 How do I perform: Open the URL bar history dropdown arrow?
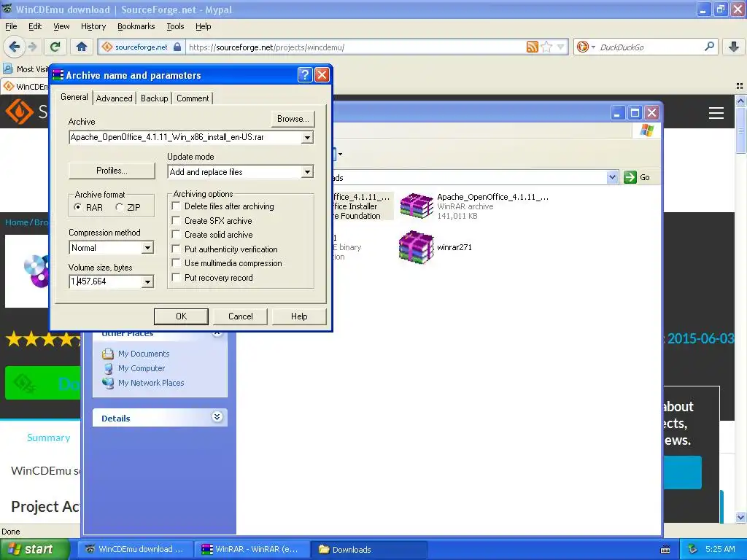pyautogui.click(x=561, y=47)
